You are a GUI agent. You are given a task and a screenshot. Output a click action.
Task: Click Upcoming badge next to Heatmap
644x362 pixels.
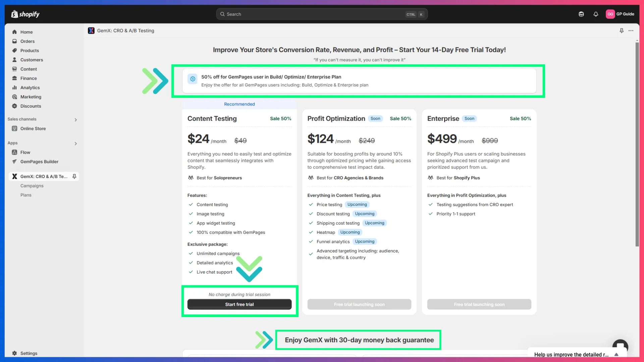pos(350,232)
